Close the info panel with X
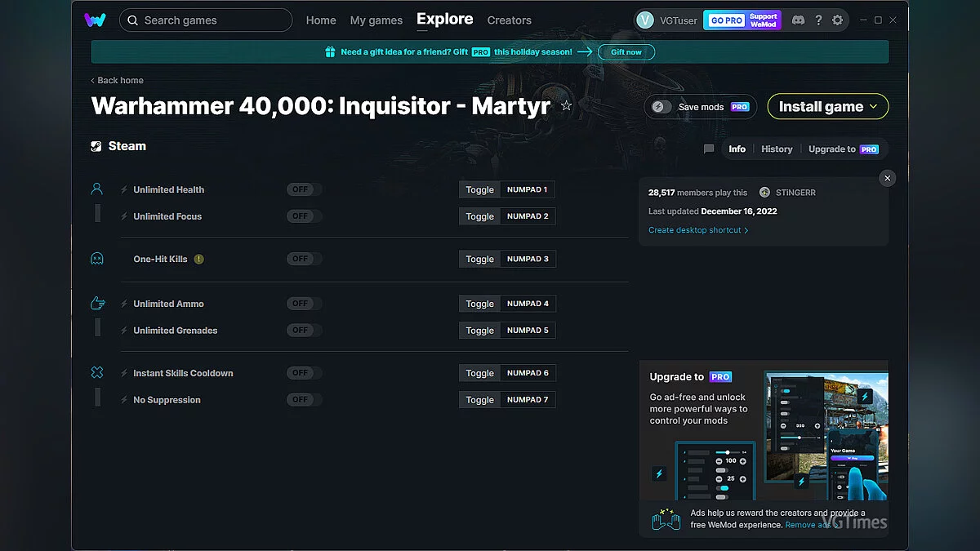Viewport: 980px width, 551px height. (888, 178)
